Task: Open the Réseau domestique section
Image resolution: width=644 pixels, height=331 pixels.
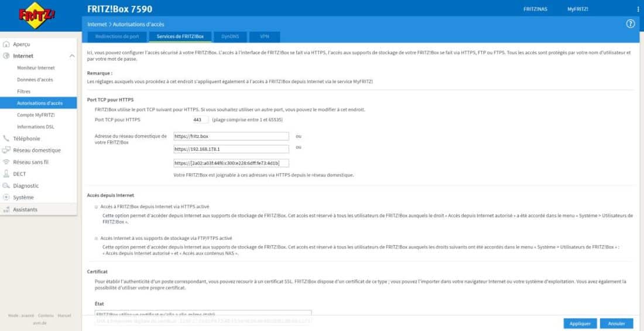Action: (x=36, y=150)
